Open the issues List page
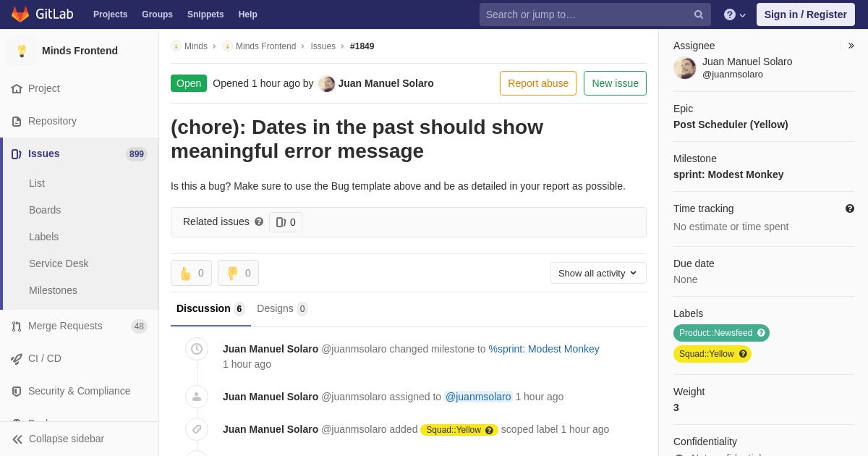Image resolution: width=868 pixels, height=456 pixels. pyautogui.click(x=37, y=183)
